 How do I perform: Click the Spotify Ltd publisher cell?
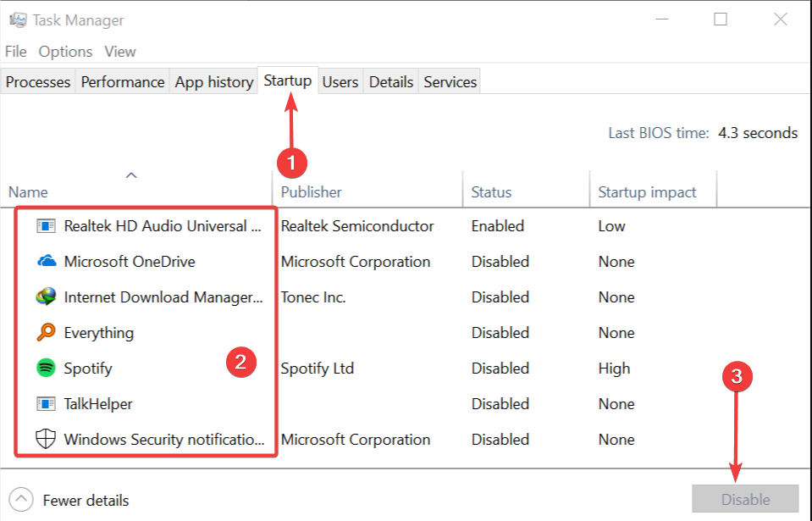(x=318, y=369)
